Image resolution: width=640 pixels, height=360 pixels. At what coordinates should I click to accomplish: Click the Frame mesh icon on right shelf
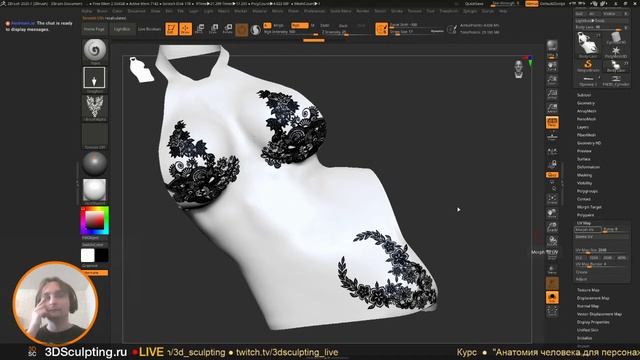552,200
